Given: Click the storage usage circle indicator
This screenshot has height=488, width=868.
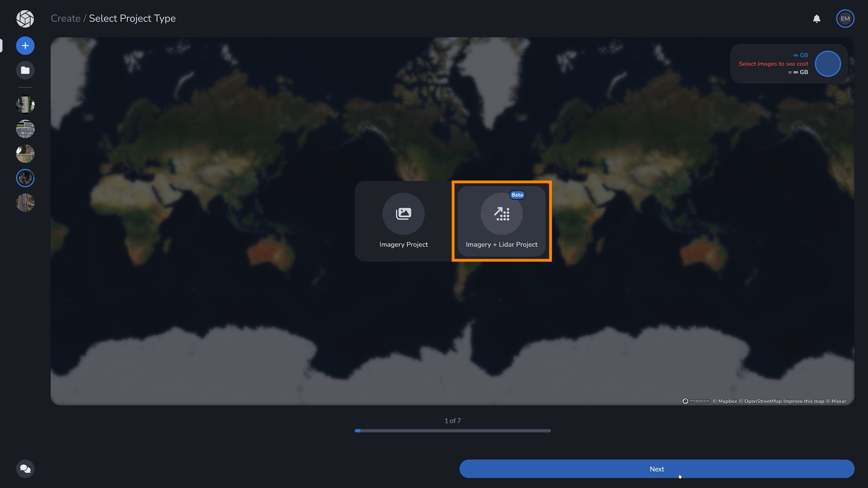Looking at the screenshot, I should [x=828, y=64].
